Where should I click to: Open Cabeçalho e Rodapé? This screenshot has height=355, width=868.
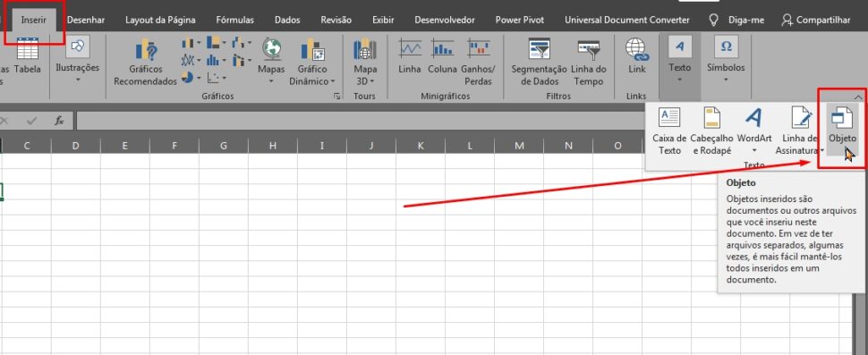(712, 131)
